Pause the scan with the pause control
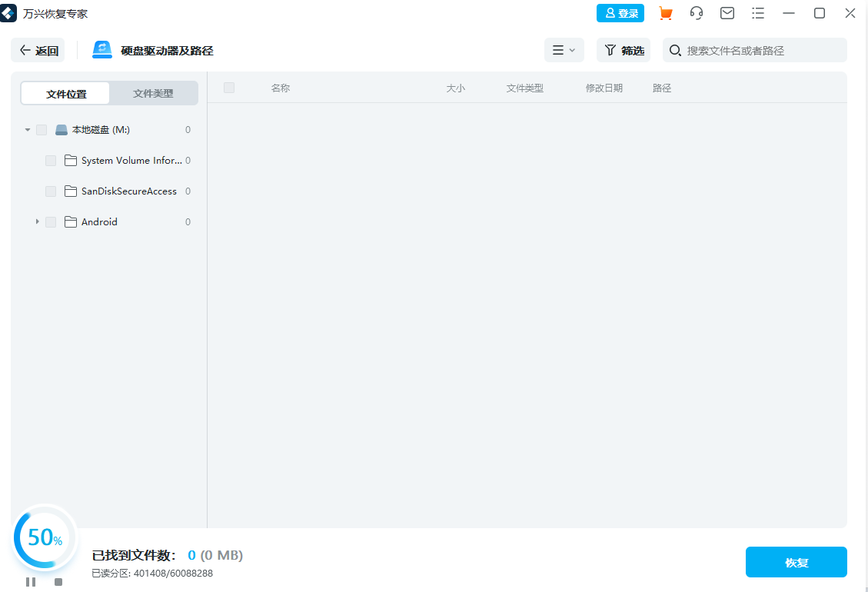This screenshot has width=868, height=592. tap(32, 581)
